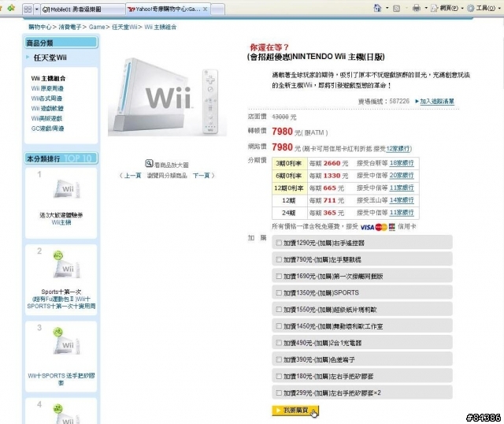Close the Yahoo shopping tab

205,9
